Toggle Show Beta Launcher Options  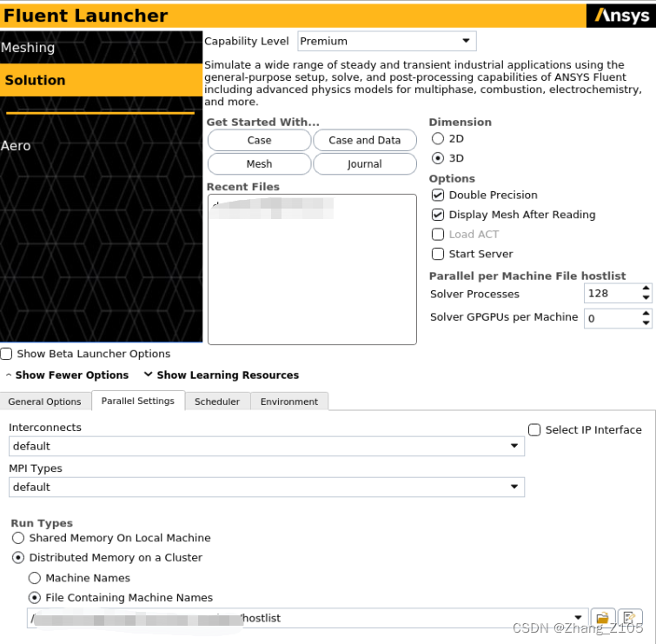pyautogui.click(x=6, y=354)
